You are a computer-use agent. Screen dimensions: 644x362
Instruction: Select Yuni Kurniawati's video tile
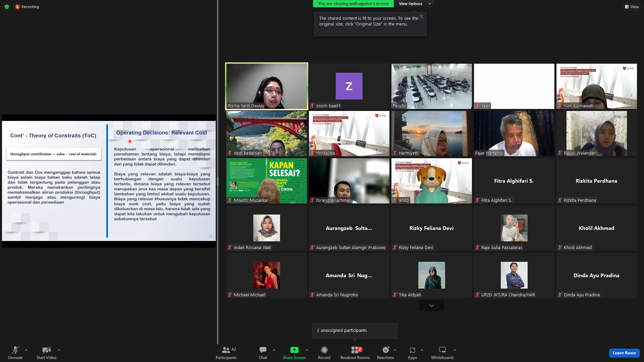click(x=597, y=86)
